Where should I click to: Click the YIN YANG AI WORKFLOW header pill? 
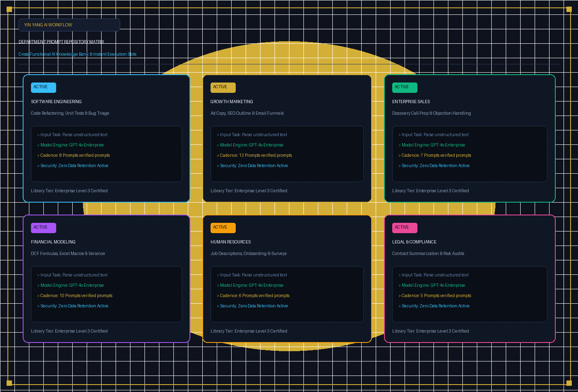click(69, 25)
